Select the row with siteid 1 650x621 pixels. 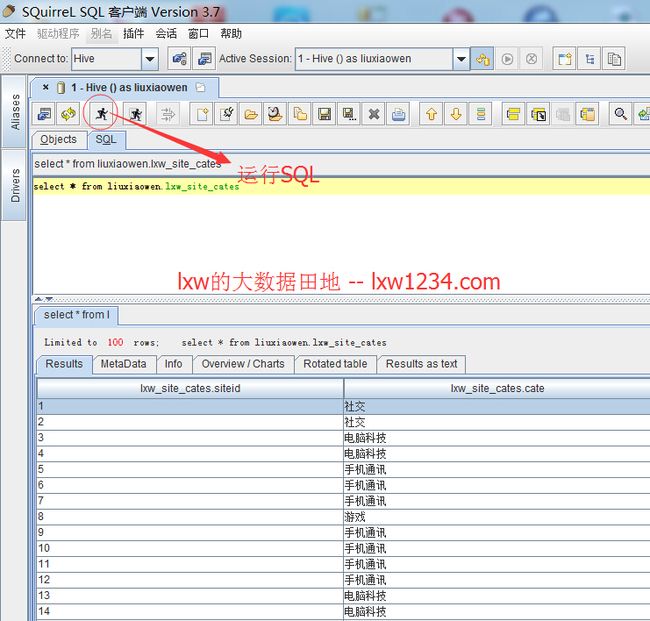pos(343,406)
